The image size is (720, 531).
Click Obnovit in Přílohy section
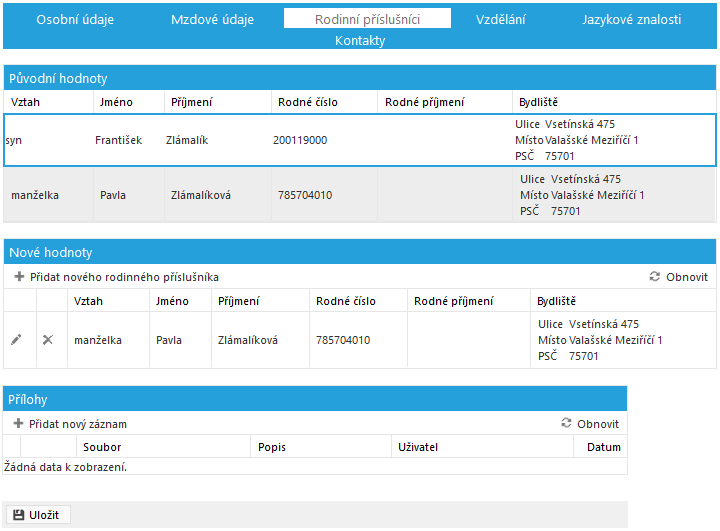click(x=598, y=424)
